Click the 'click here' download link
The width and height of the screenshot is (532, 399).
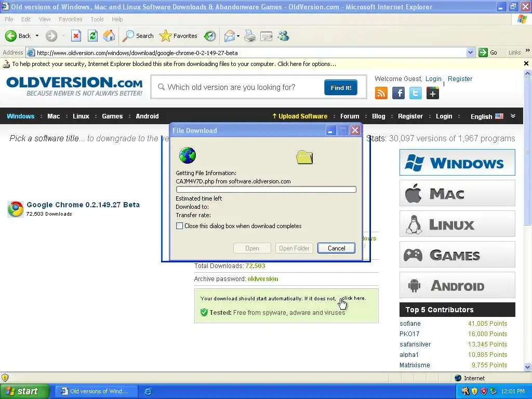[x=353, y=298]
